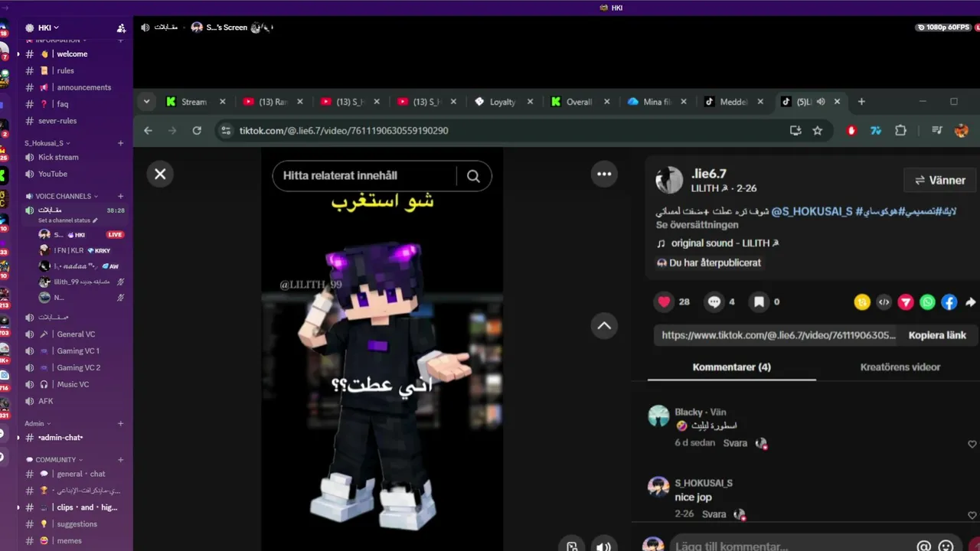Expand the browser tab search dropdown
This screenshot has height=551, width=980.
(146, 102)
